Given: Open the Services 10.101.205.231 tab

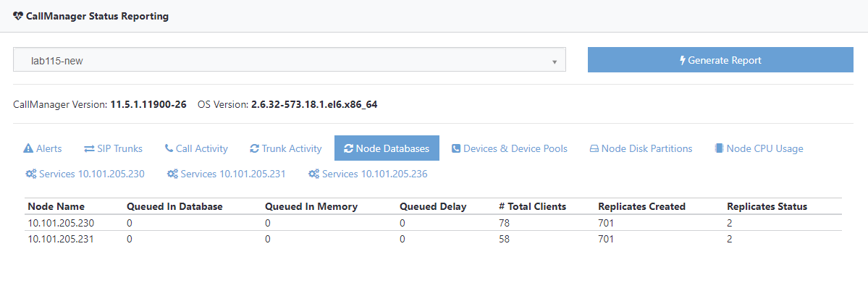Looking at the screenshot, I should [227, 174].
